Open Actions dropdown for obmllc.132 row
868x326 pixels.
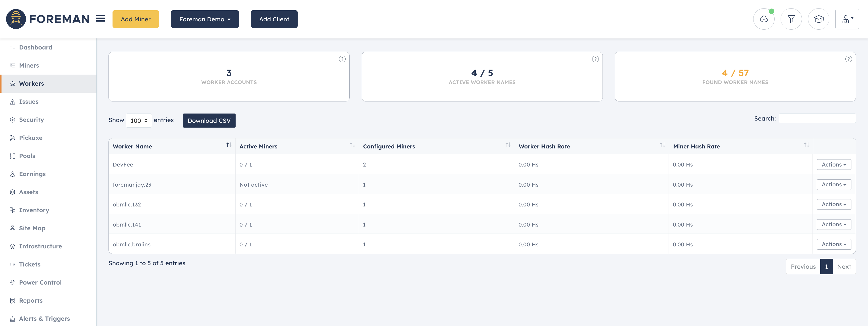tap(834, 204)
